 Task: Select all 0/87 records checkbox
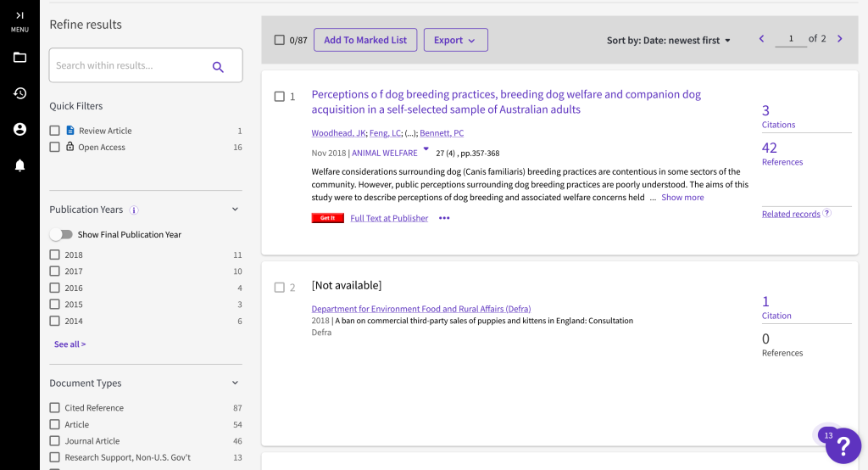coord(280,40)
